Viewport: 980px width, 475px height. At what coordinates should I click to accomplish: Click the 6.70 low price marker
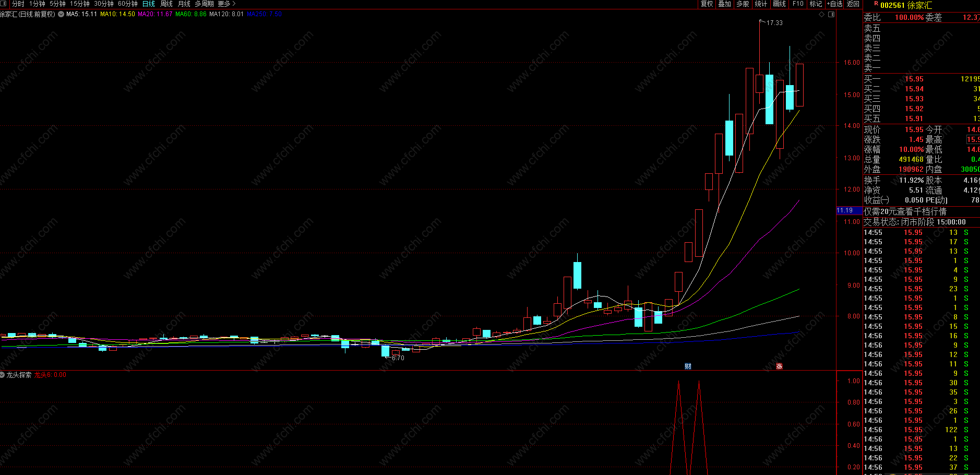click(x=398, y=358)
